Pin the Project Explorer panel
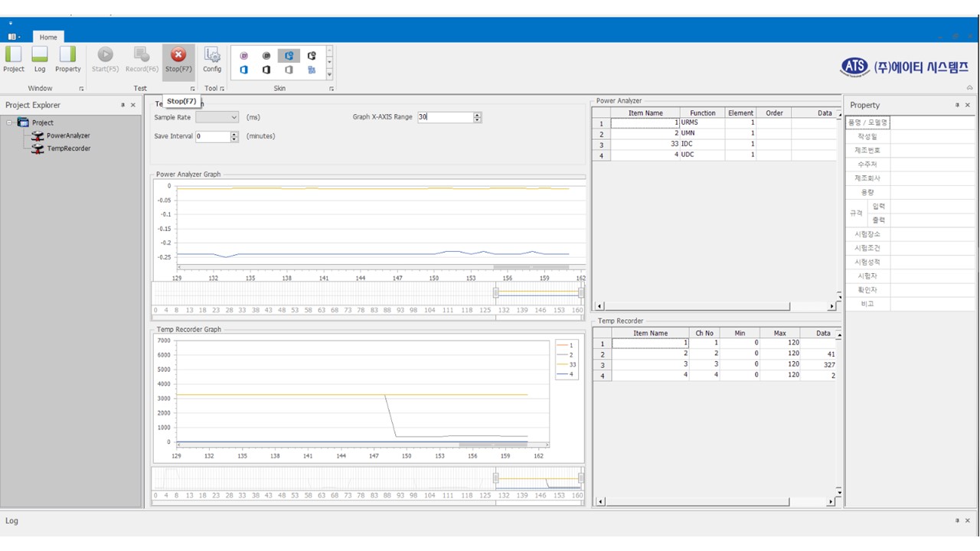Screen dimensions: 980x551 [x=123, y=105]
